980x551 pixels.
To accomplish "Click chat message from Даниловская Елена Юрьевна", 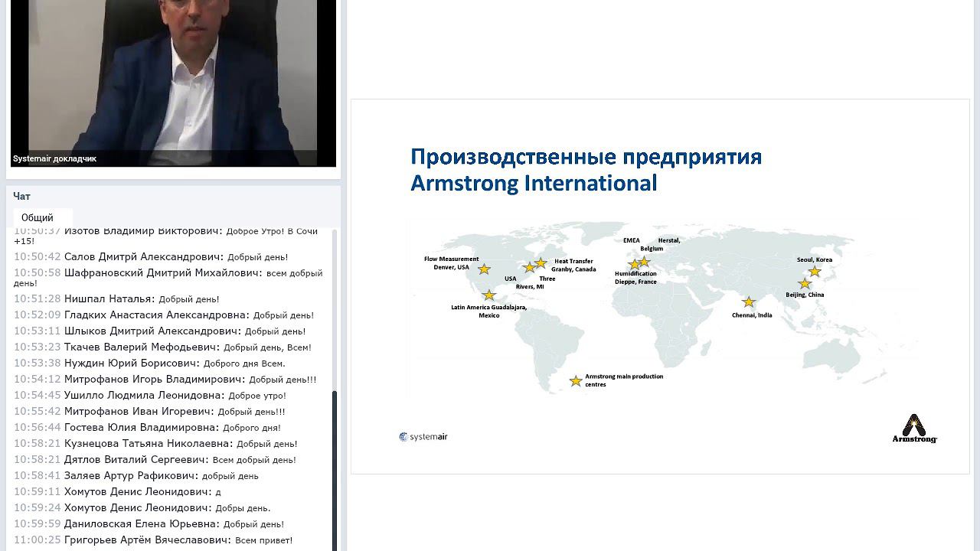I will [x=149, y=524].
